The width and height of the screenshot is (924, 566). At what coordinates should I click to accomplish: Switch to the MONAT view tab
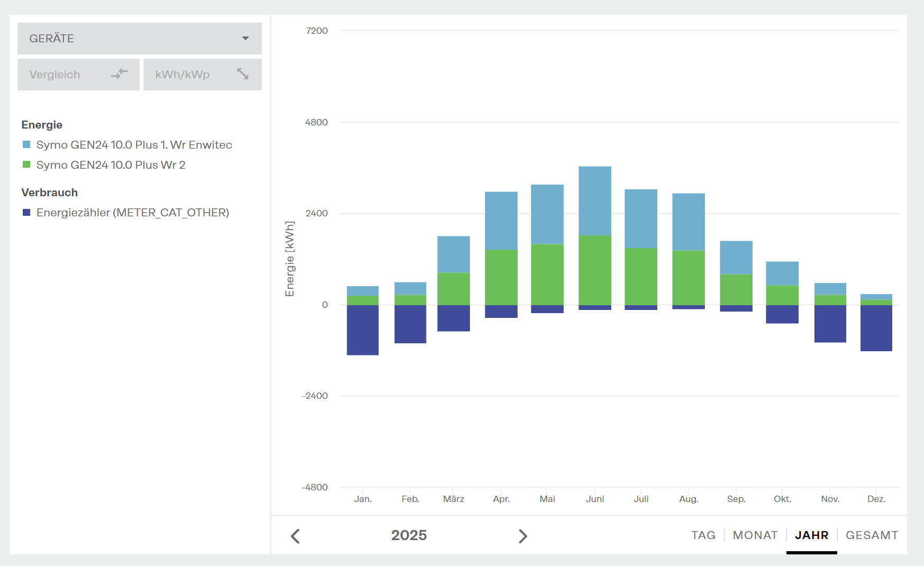click(755, 535)
